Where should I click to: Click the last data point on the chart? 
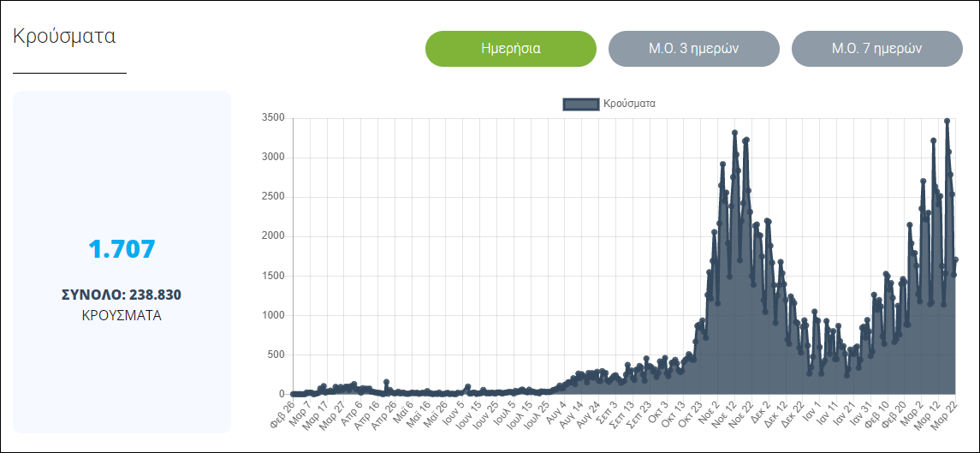(955, 259)
